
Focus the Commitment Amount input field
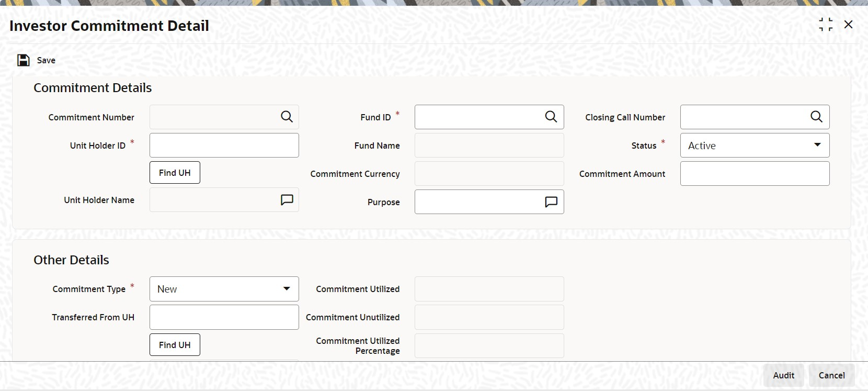755,174
